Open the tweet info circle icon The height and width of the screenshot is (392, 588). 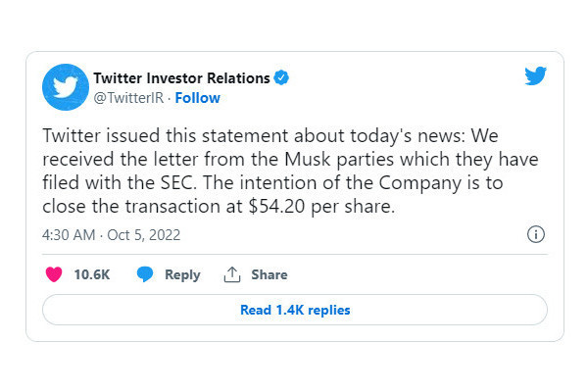536,234
